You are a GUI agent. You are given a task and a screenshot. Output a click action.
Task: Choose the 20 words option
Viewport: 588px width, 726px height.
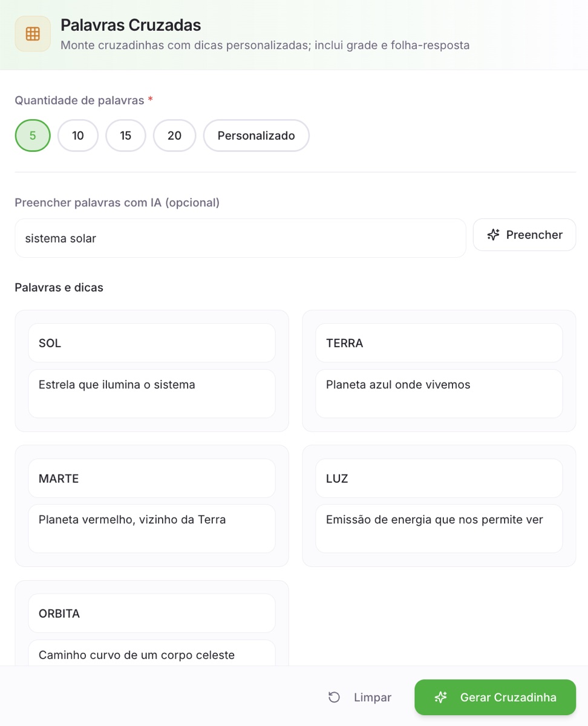tap(175, 136)
